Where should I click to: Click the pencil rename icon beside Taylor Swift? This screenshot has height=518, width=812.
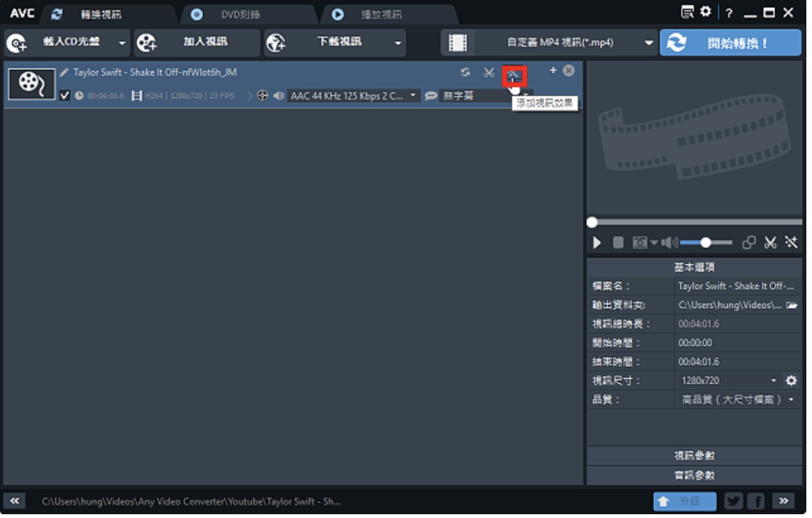click(64, 72)
